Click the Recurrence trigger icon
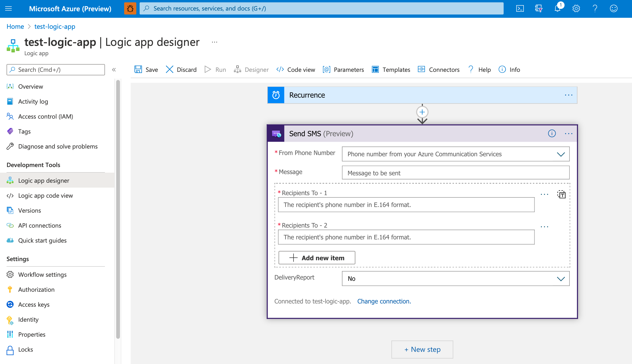Image resolution: width=632 pixels, height=364 pixels. pyautogui.click(x=276, y=95)
